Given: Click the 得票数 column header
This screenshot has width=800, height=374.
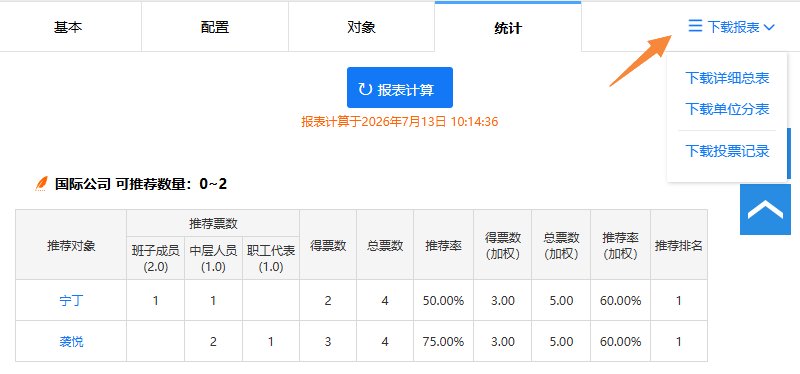Looking at the screenshot, I should [x=328, y=245].
